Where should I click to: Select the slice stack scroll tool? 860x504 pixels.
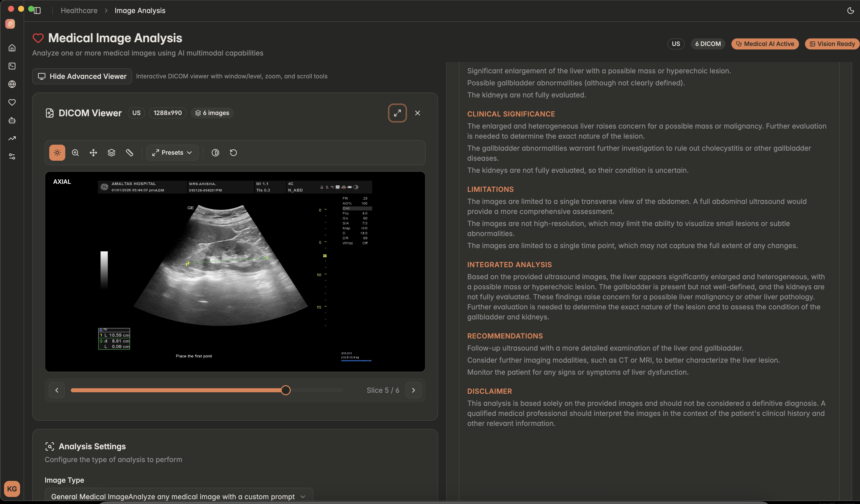click(111, 152)
